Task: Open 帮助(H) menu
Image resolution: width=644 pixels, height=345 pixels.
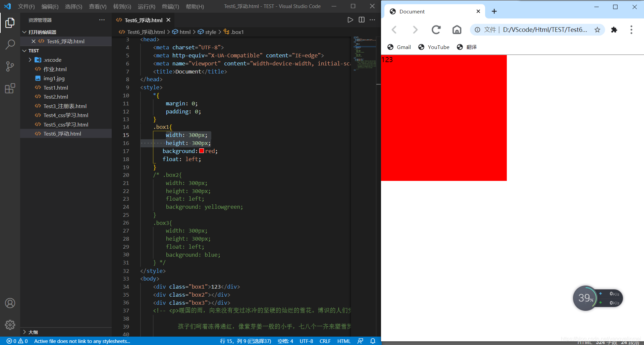Action: (x=195, y=6)
